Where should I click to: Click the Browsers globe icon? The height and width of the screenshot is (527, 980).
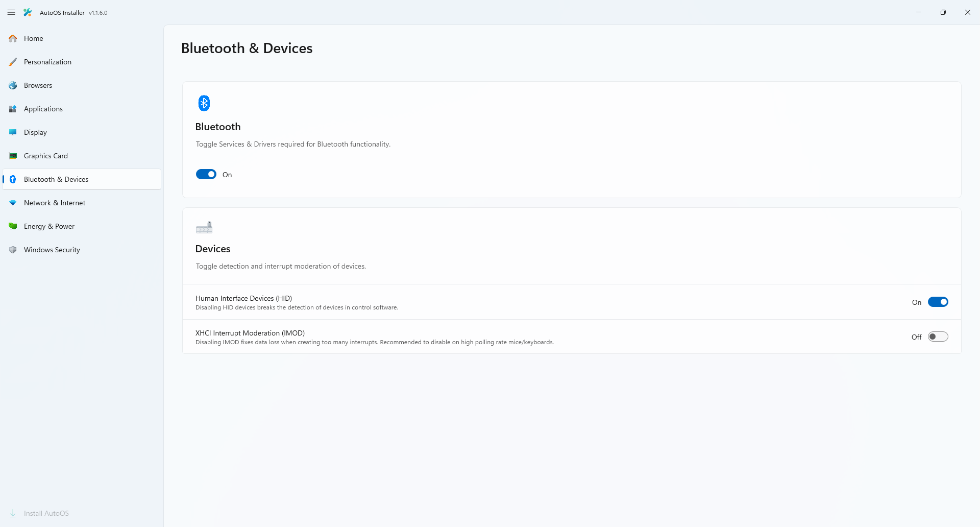click(x=13, y=85)
